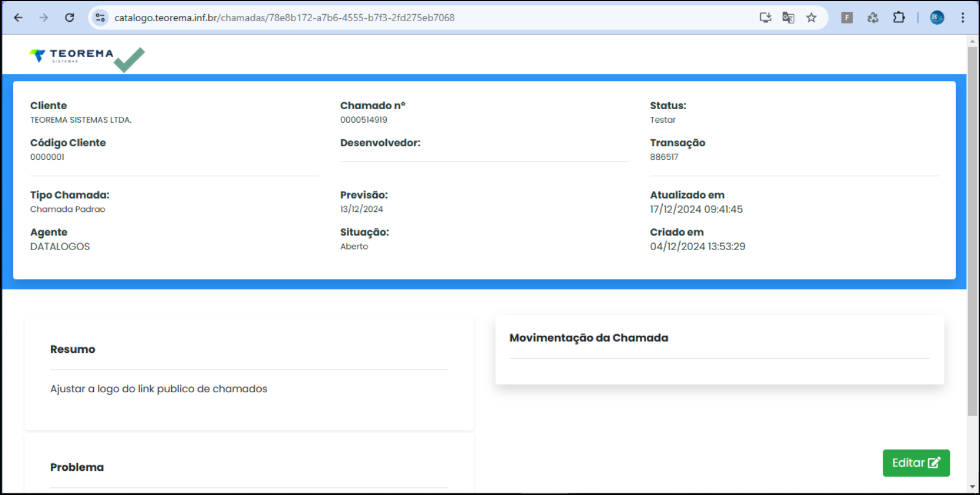Click the recycle-style extension icon
This screenshot has height=495, width=980.
point(873,18)
